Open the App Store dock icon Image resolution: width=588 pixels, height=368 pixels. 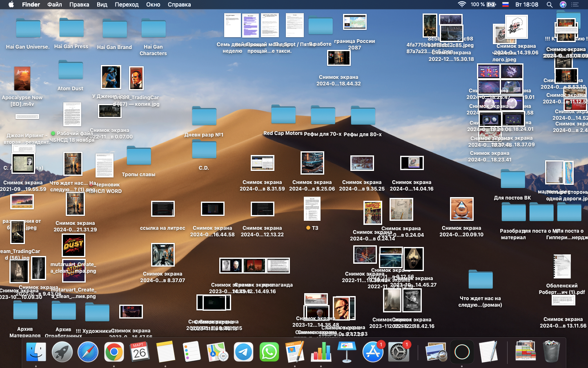click(x=372, y=352)
